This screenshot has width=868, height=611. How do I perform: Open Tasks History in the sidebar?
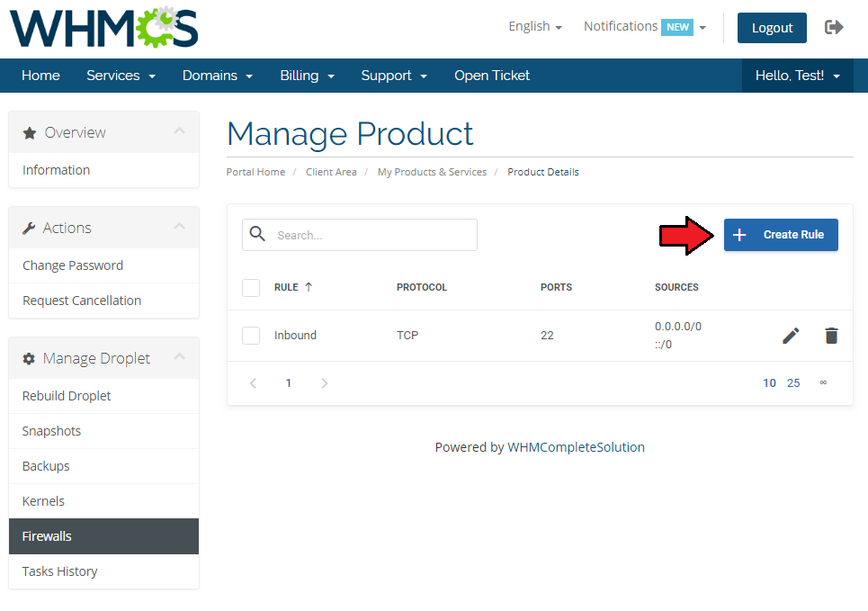104,571
